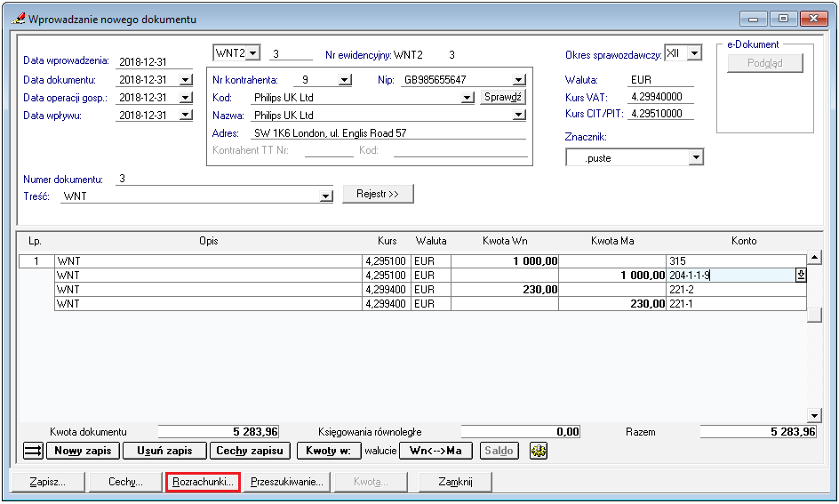The height and width of the screenshot is (504, 839).
Task: Click the application icon in the title bar
Action: (18, 19)
